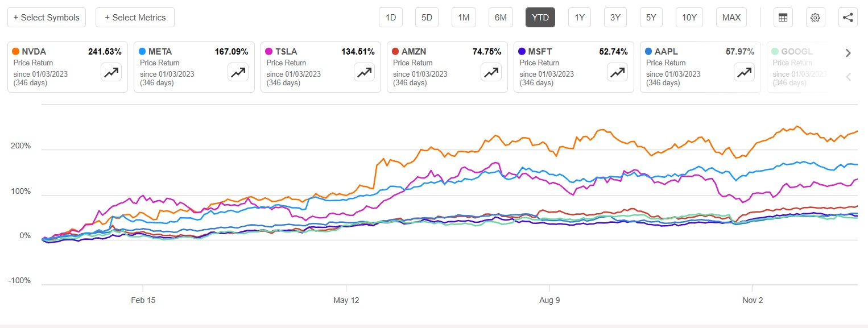
Task: Select the MAX time range
Action: click(x=731, y=18)
